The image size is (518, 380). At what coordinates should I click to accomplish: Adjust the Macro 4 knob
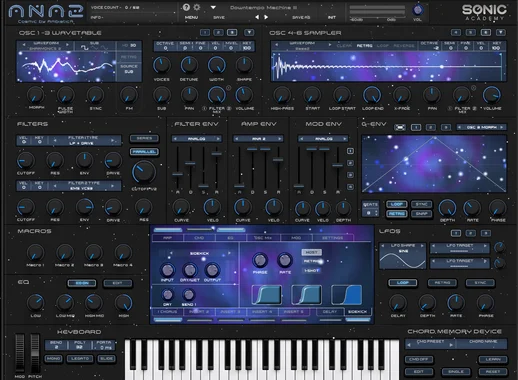[x=123, y=253]
